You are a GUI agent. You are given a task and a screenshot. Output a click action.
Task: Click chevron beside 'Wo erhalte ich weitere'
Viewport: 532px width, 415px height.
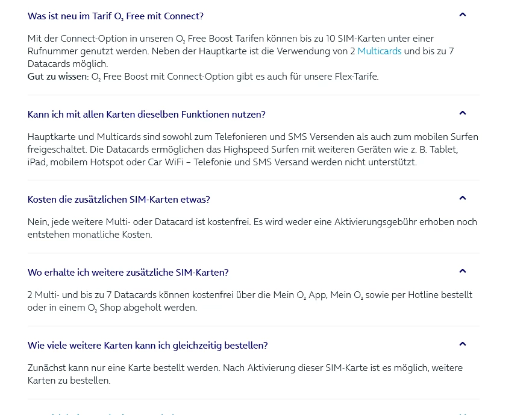(x=462, y=271)
